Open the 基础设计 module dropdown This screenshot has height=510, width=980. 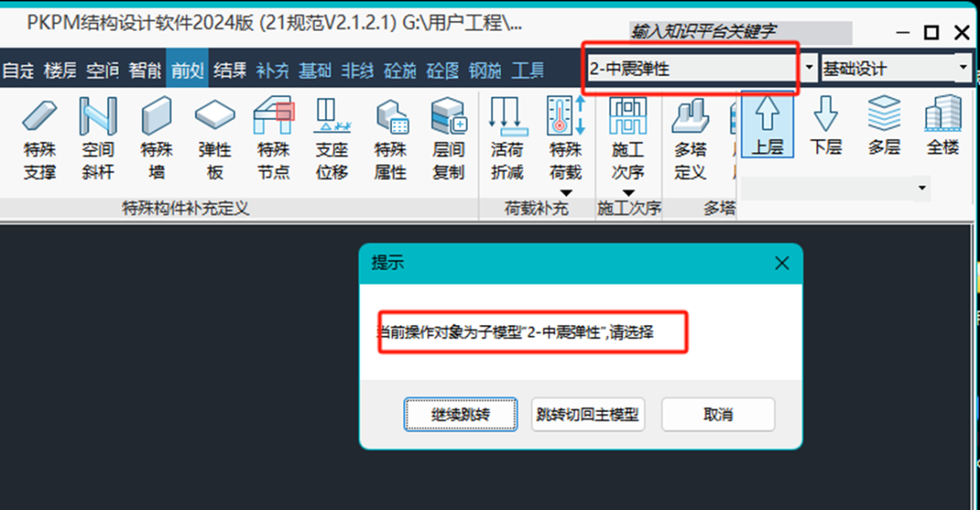(963, 67)
